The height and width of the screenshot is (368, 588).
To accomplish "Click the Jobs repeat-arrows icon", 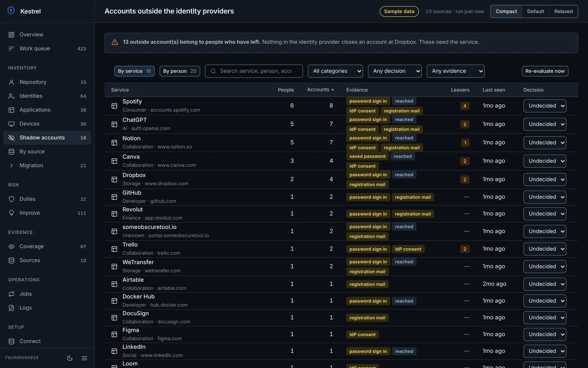I will (11, 294).
